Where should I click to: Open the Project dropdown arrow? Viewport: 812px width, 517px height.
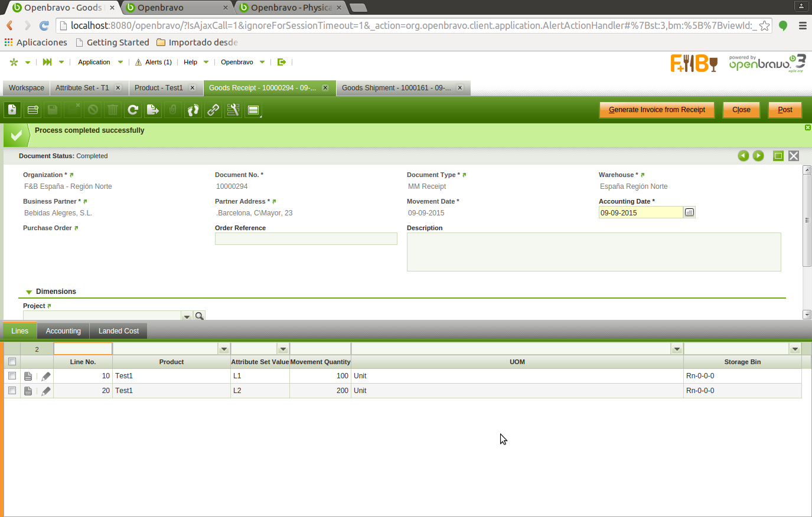[x=187, y=316]
